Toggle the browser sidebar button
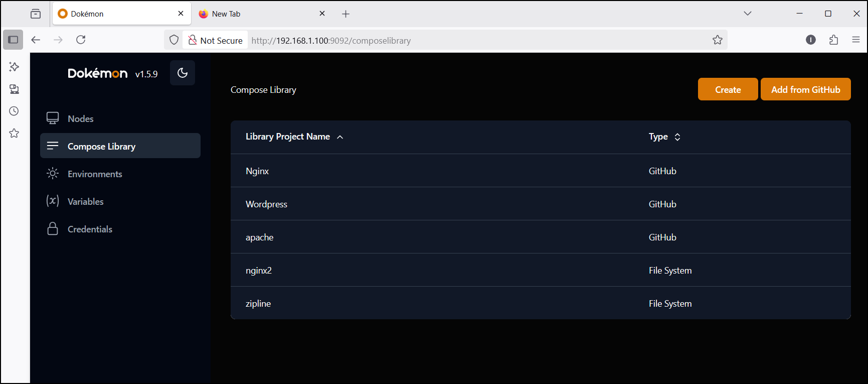This screenshot has width=868, height=384. pos(13,40)
